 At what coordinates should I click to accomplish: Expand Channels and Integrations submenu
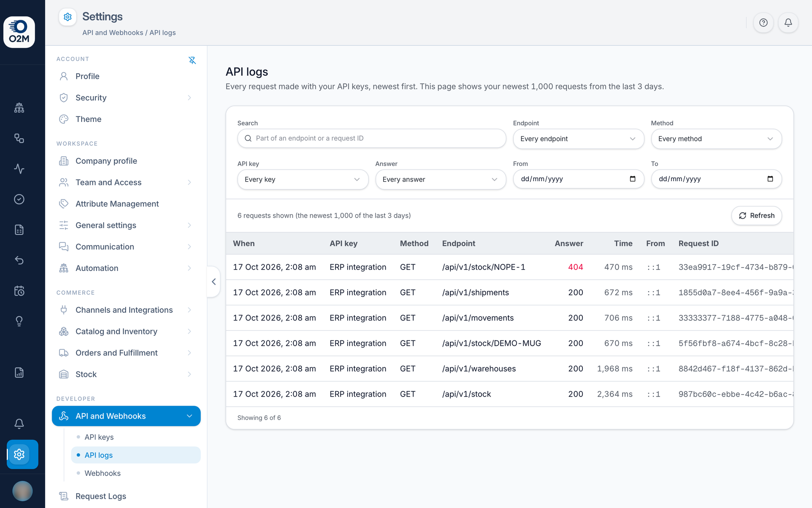[x=189, y=310]
